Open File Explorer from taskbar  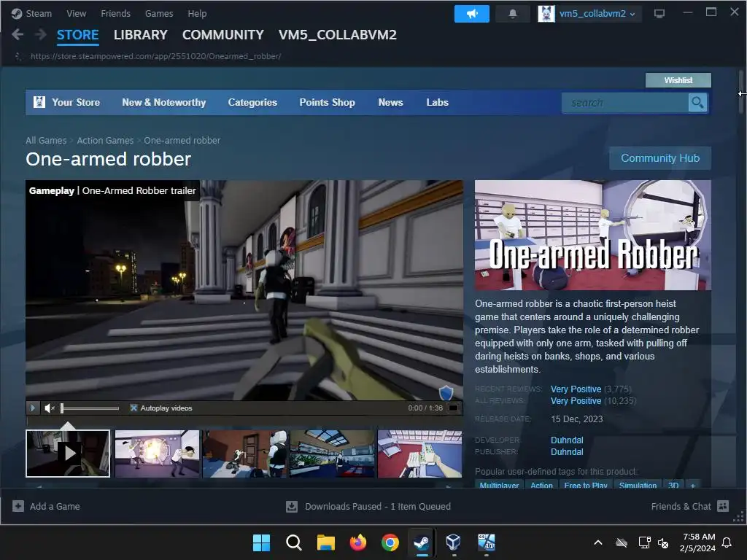tap(326, 542)
